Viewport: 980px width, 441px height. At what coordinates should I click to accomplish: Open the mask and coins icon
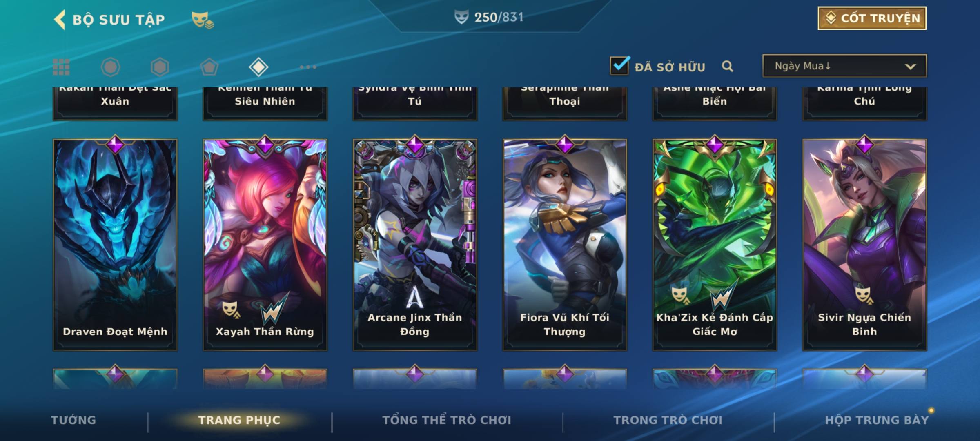pos(203,20)
